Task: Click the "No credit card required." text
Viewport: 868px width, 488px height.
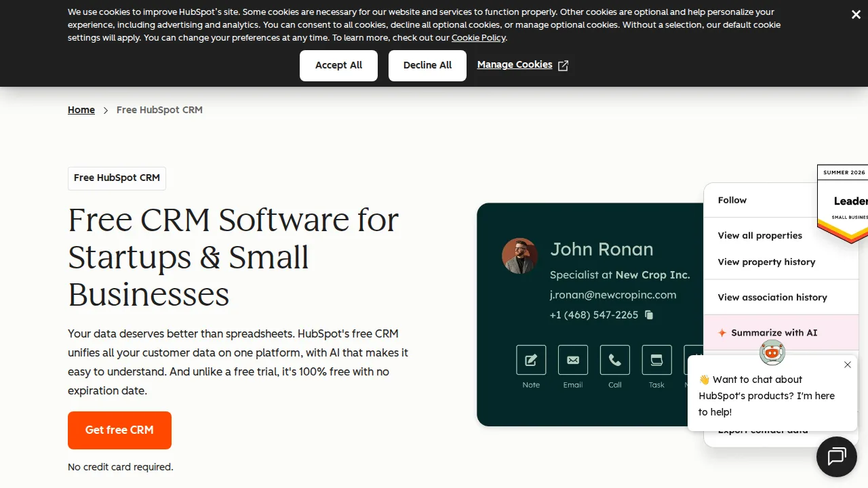Action: tap(121, 467)
